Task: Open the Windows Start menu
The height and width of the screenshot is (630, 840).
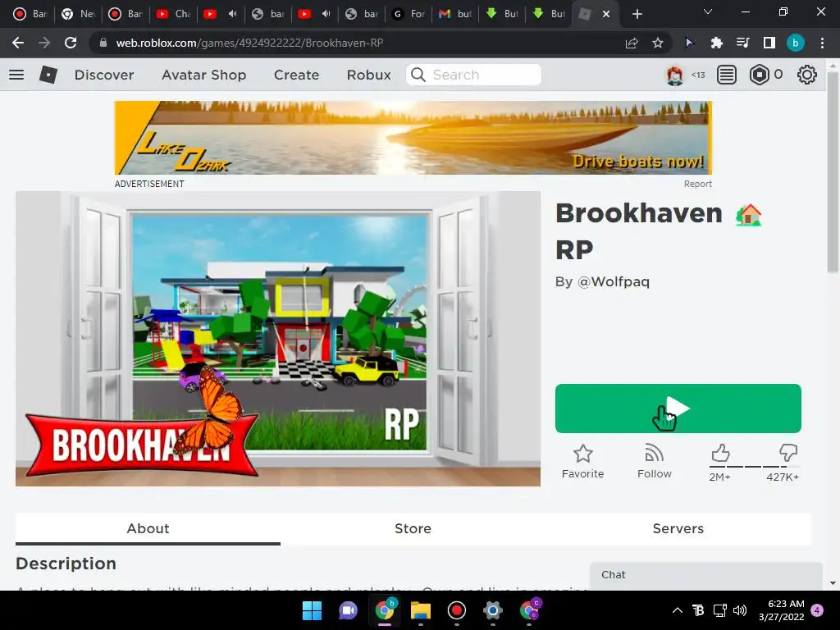Action: pyautogui.click(x=312, y=610)
